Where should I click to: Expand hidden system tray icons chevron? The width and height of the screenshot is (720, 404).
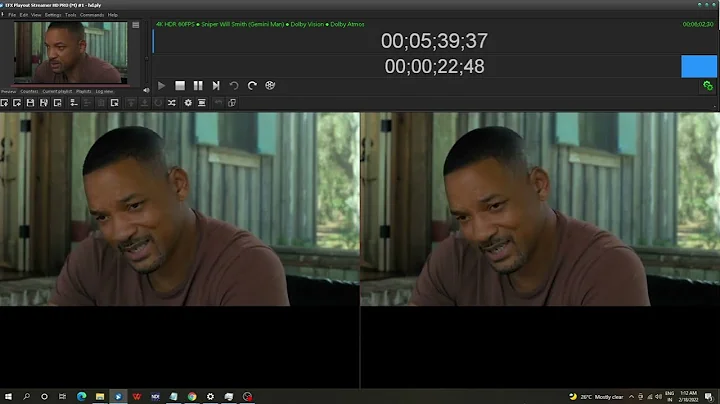(x=631, y=397)
